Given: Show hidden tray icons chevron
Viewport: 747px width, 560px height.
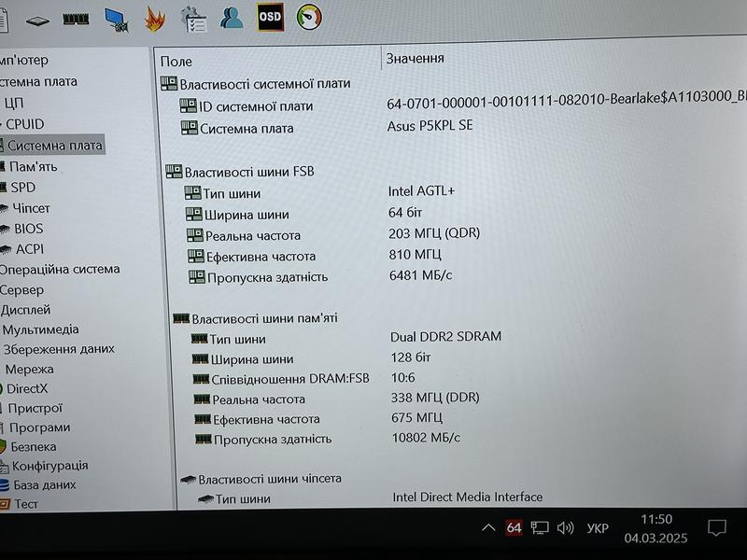Looking at the screenshot, I should [x=488, y=528].
